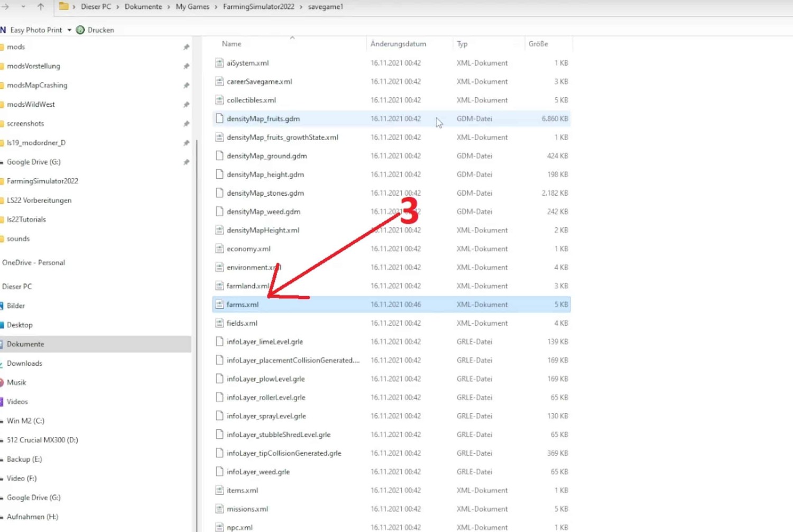
Task: Unpin the mods folder pin icon
Action: (186, 47)
